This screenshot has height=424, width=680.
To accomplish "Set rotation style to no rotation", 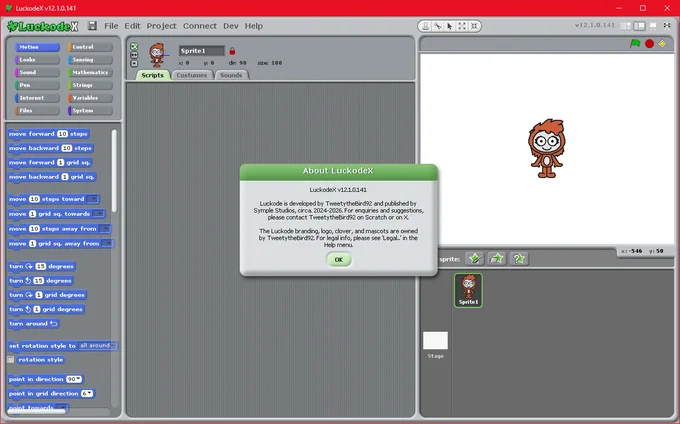I will click(134, 63).
